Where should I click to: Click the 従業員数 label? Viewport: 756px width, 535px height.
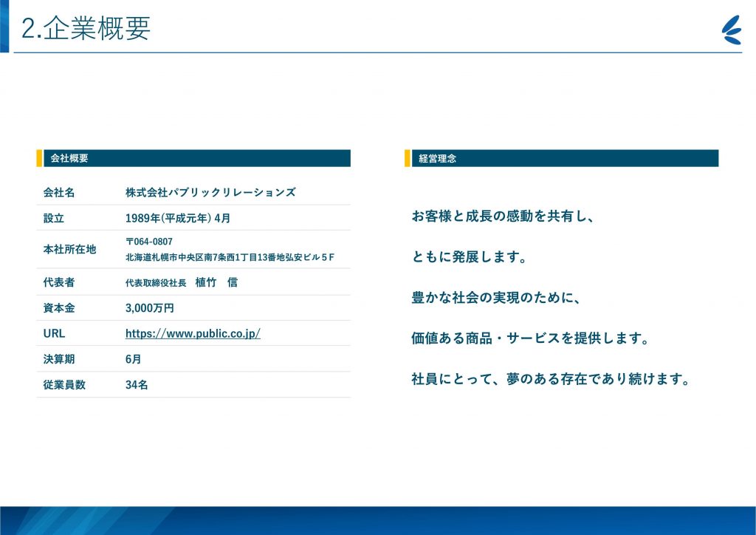64,384
